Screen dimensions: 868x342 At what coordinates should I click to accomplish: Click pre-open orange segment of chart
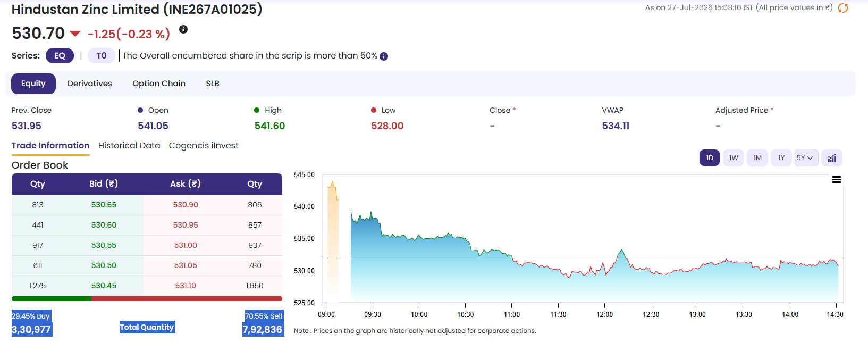tap(333, 245)
